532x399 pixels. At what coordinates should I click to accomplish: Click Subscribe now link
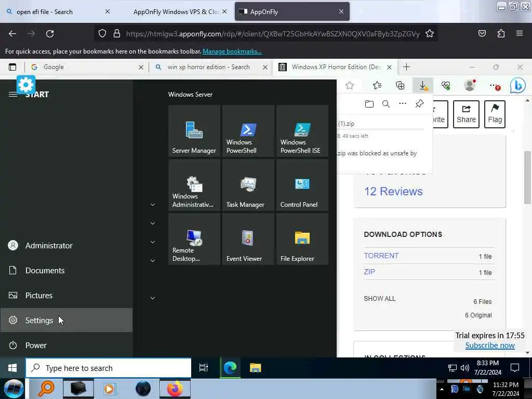(489, 345)
